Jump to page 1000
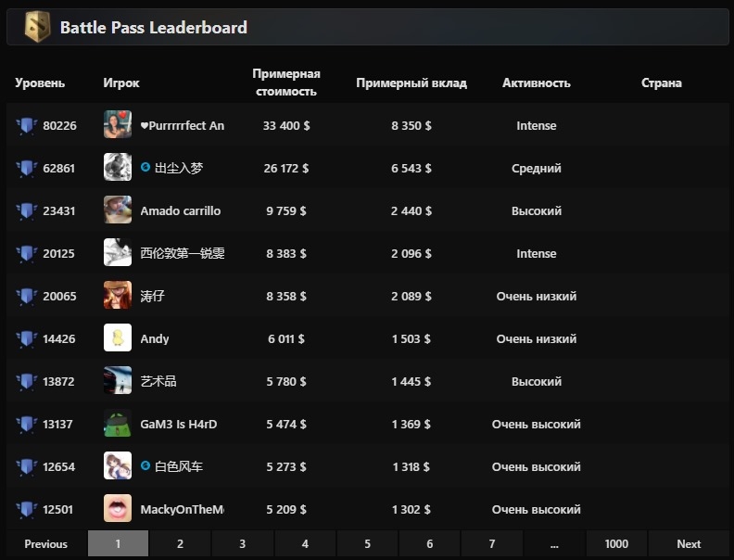 (x=616, y=543)
